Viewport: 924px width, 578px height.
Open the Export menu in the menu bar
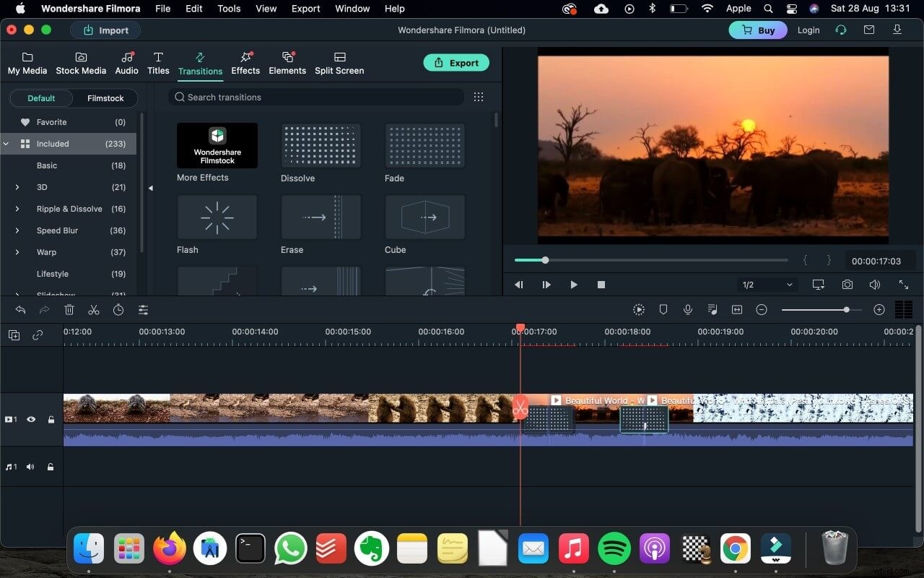(x=305, y=9)
